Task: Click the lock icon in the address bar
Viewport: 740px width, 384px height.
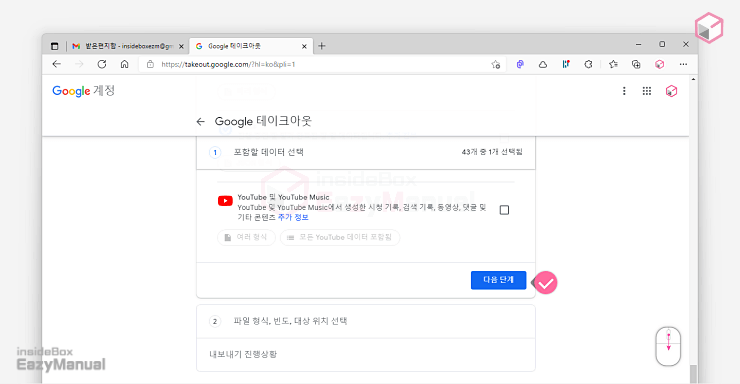Action: (150, 64)
